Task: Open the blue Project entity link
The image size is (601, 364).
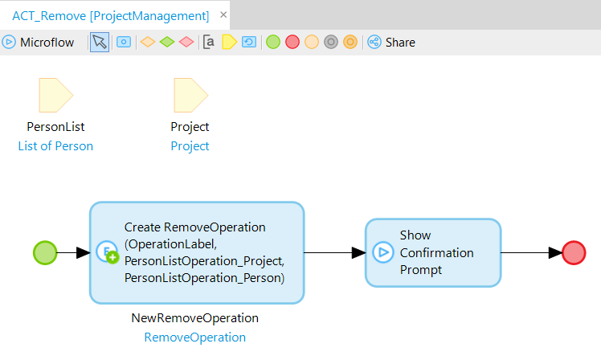Action: pos(190,146)
